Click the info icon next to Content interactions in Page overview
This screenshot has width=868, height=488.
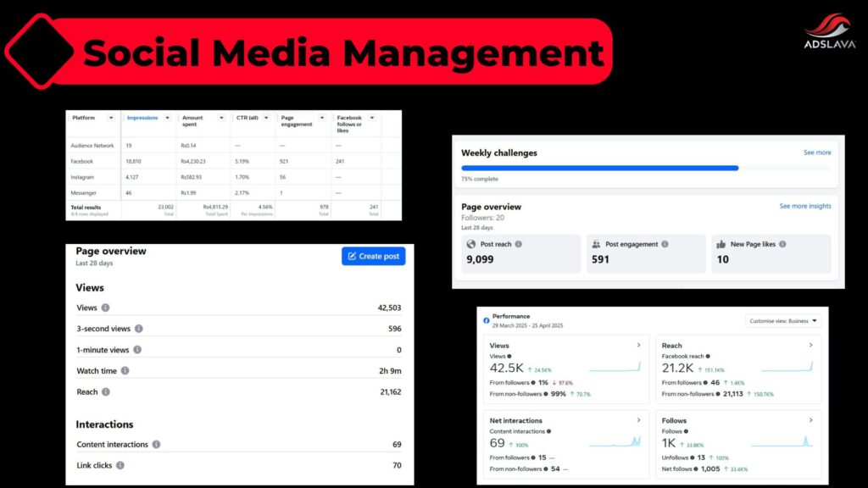(x=156, y=444)
